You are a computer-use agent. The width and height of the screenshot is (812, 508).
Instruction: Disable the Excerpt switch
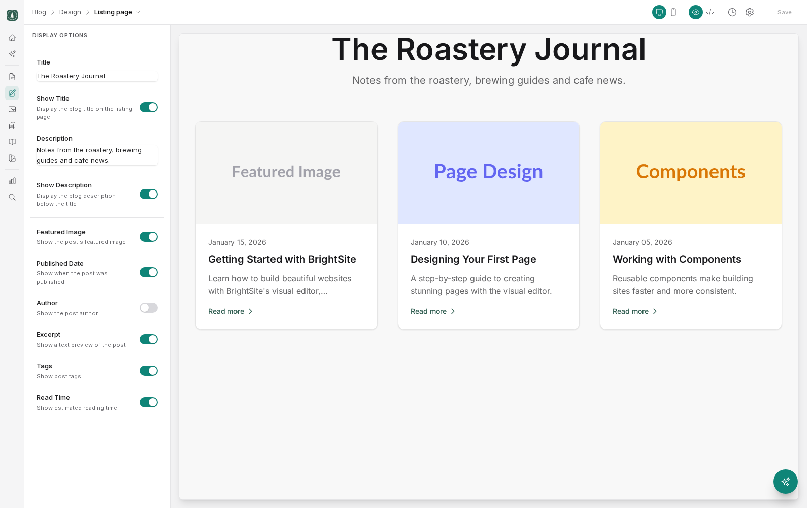(149, 339)
